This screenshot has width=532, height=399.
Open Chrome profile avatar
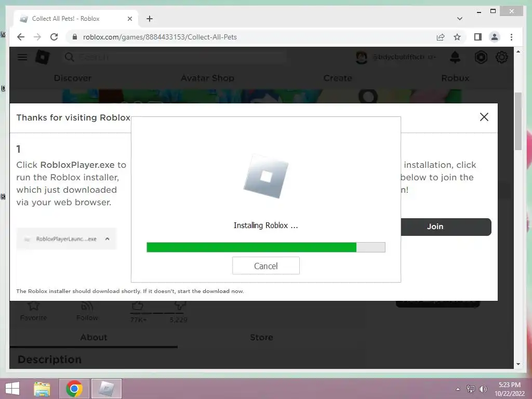click(x=495, y=37)
